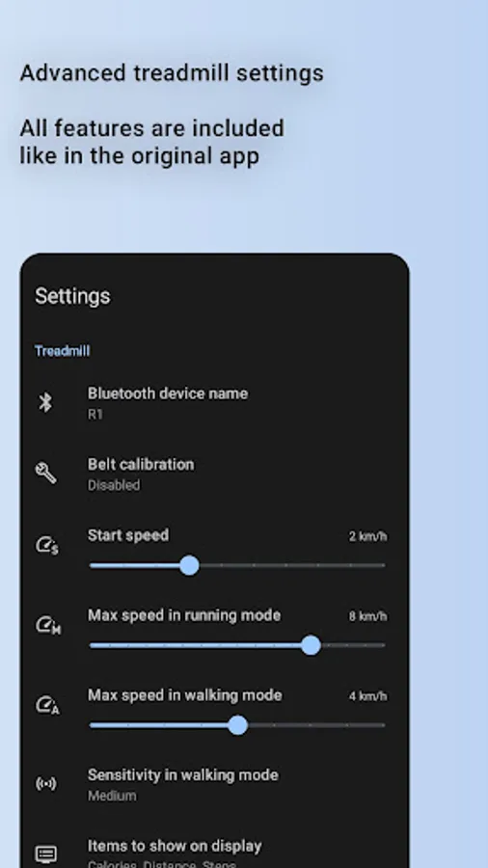Screen dimensions: 488x868
Task: Open Bluetooth device name setting
Action: (x=215, y=403)
